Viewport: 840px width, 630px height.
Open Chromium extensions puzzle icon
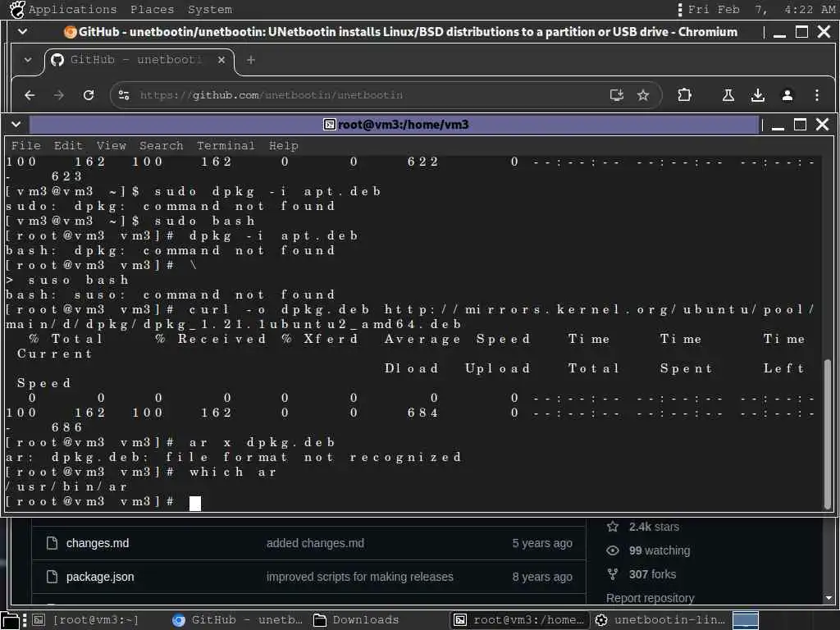click(x=684, y=95)
